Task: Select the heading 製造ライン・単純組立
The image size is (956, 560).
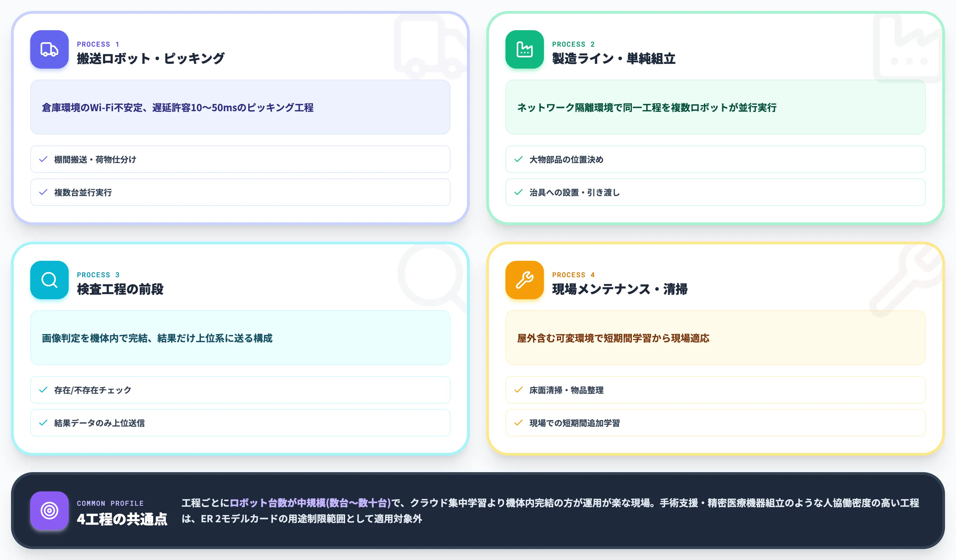Action: pos(613,58)
